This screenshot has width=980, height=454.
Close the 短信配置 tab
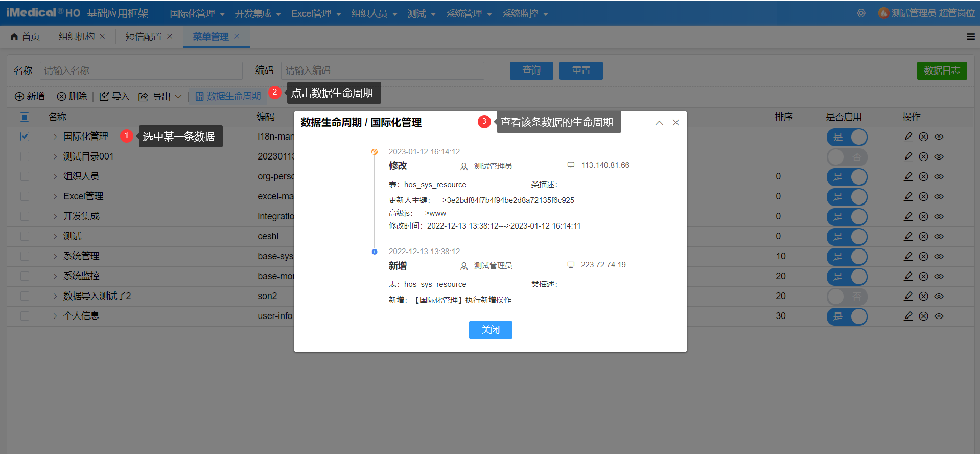pyautogui.click(x=170, y=36)
